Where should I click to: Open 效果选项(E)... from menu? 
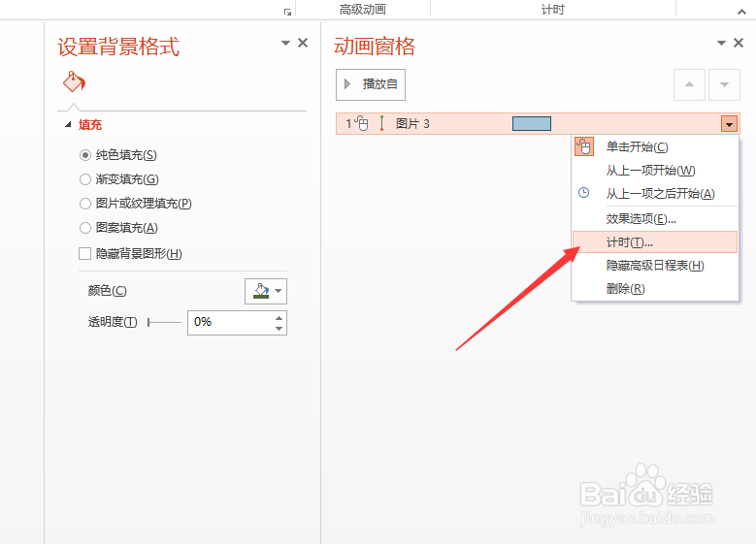coord(655,219)
